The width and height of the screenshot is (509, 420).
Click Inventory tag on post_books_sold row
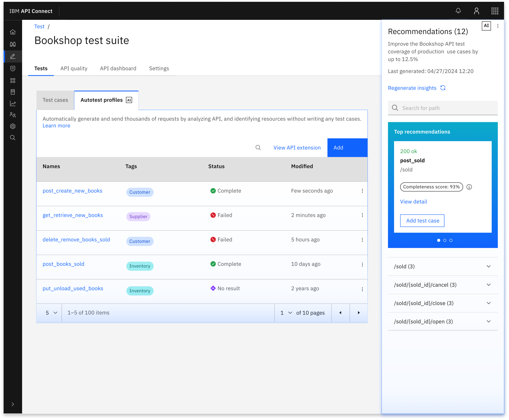click(x=140, y=266)
